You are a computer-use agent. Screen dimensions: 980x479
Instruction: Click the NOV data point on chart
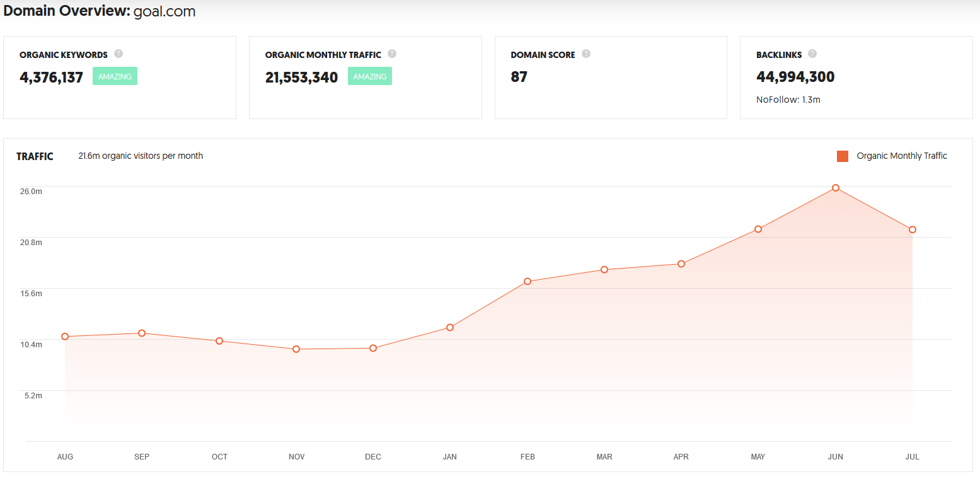[296, 349]
